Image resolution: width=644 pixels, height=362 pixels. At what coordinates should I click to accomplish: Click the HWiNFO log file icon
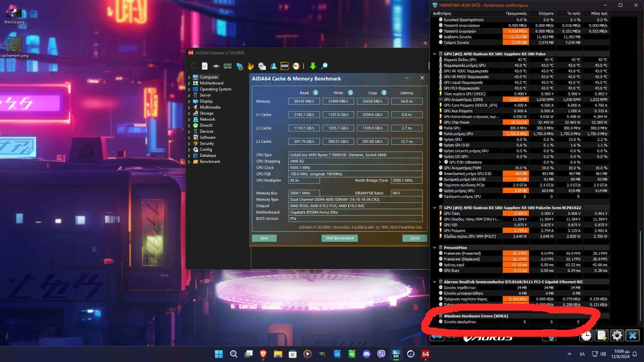tap(602, 335)
